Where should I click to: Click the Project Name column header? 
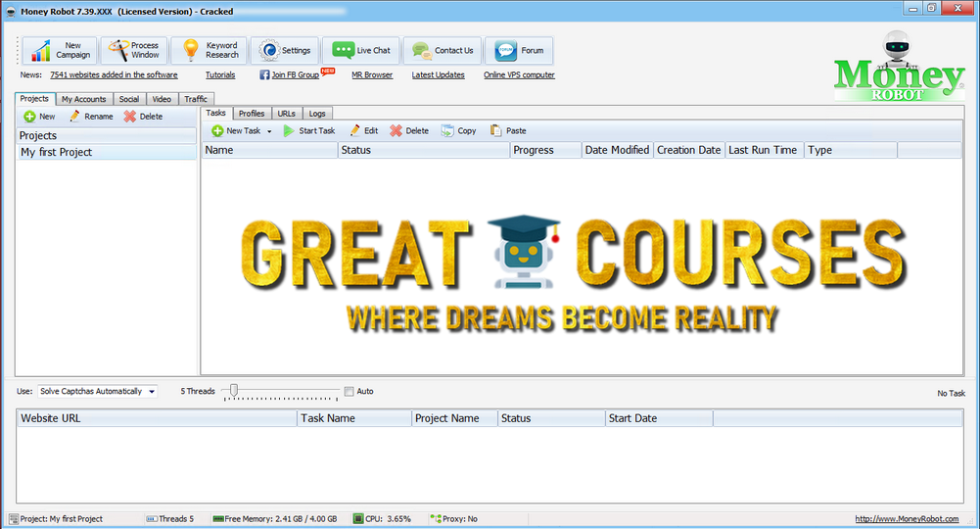[454, 418]
